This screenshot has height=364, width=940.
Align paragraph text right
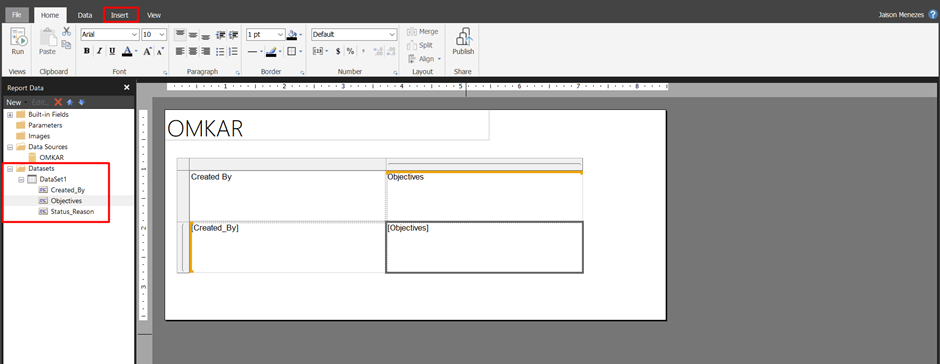(x=206, y=52)
